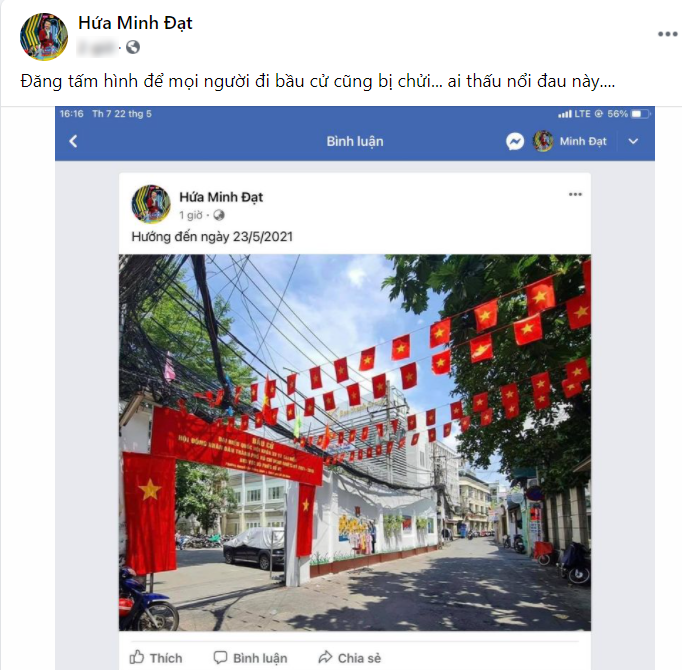Image resolution: width=682 pixels, height=670 pixels.
Task: Click the Minh Đạt account name in header
Action: coord(583,141)
